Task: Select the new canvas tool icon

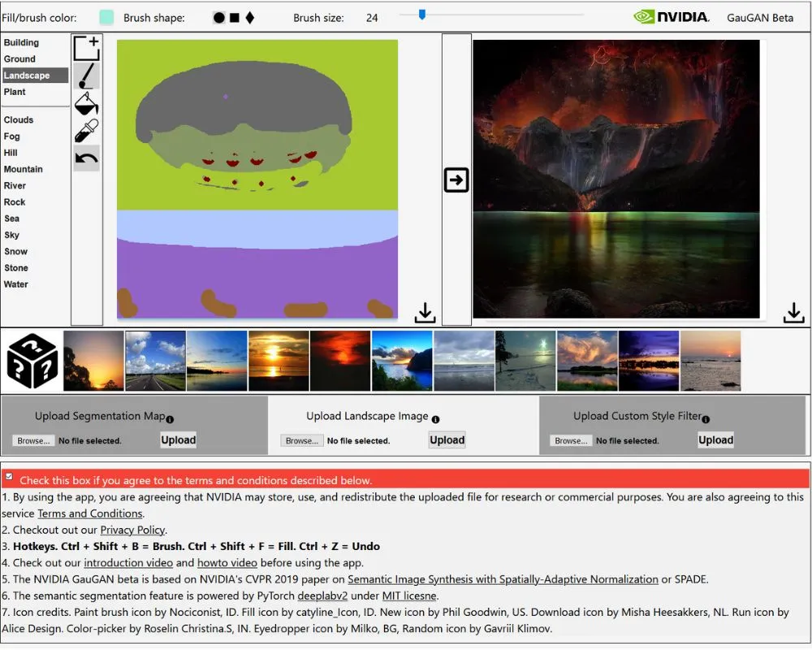Action: [87, 48]
